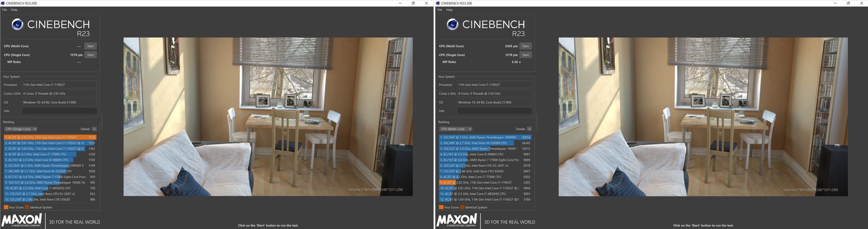868x229 pixels.
Task: Start Multi Core test in left window
Action: click(x=90, y=46)
